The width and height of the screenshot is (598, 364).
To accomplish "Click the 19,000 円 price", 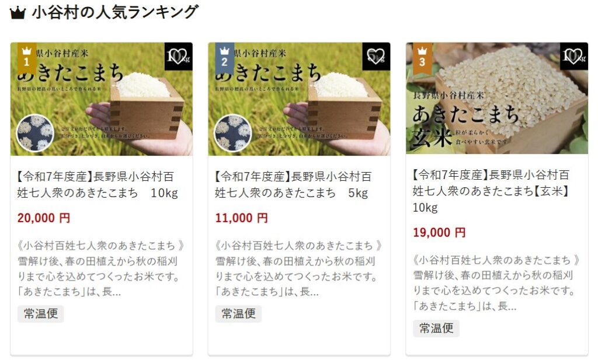I will coord(439,233).
